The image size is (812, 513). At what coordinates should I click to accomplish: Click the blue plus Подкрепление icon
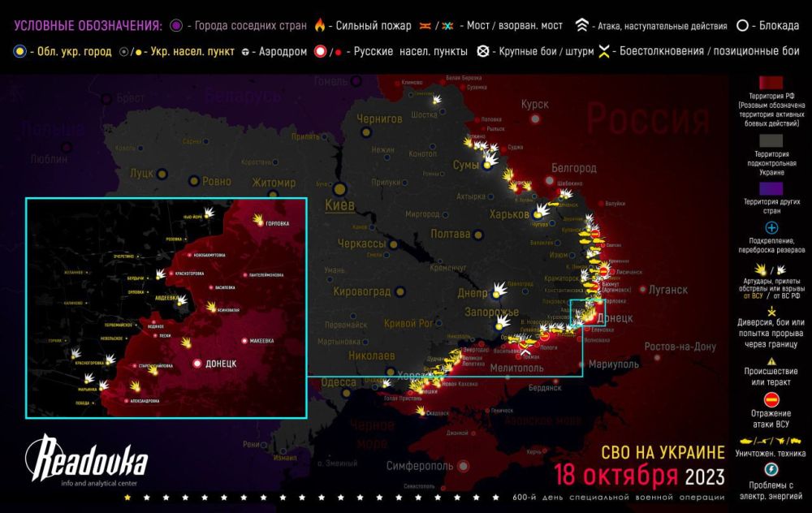[x=771, y=228]
